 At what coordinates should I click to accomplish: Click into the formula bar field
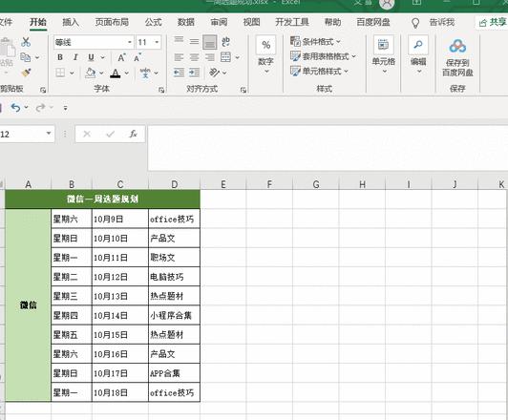[328, 148]
